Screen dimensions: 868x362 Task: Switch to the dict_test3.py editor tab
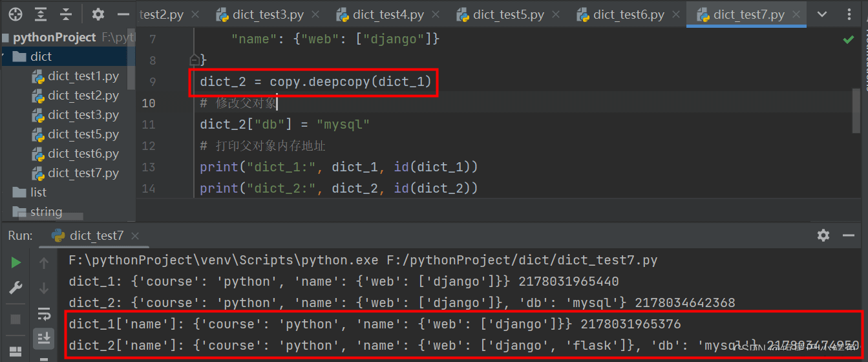coord(268,14)
